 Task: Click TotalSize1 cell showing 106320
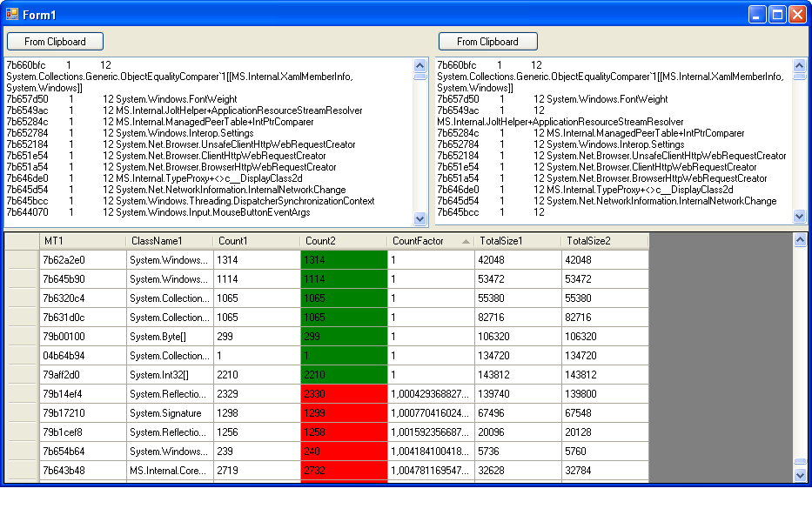(x=518, y=337)
